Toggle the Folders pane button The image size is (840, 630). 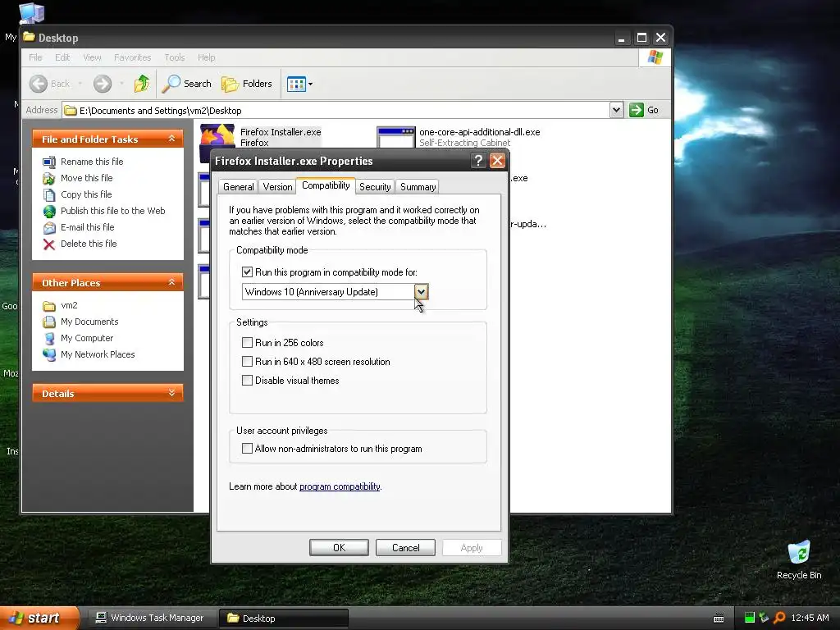tap(247, 84)
